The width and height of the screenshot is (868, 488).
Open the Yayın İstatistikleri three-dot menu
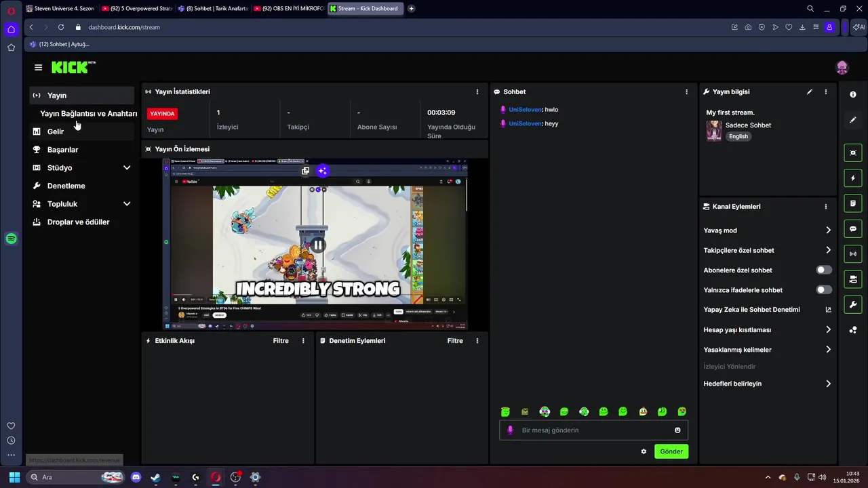[x=477, y=91]
